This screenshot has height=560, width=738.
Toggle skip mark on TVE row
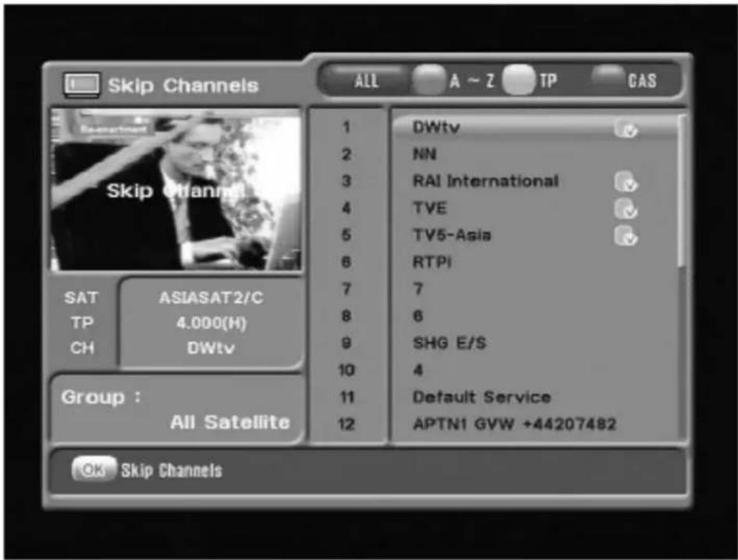pos(626,208)
